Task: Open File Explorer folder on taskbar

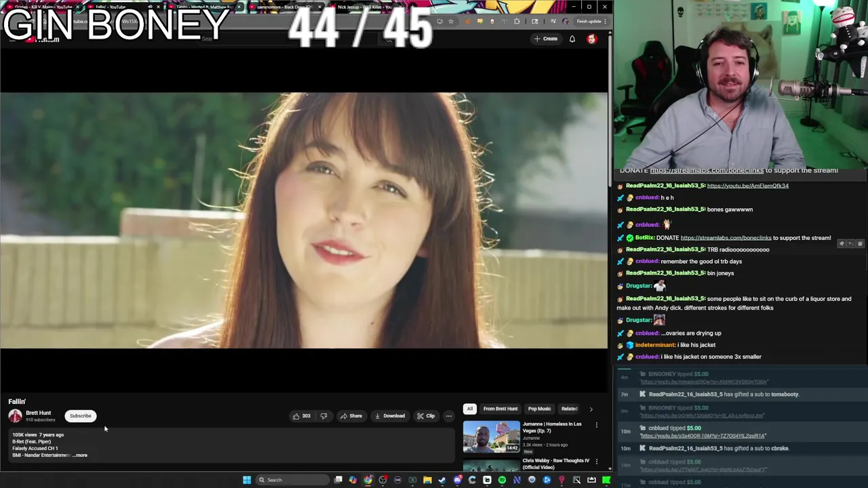Action: pyautogui.click(x=427, y=480)
